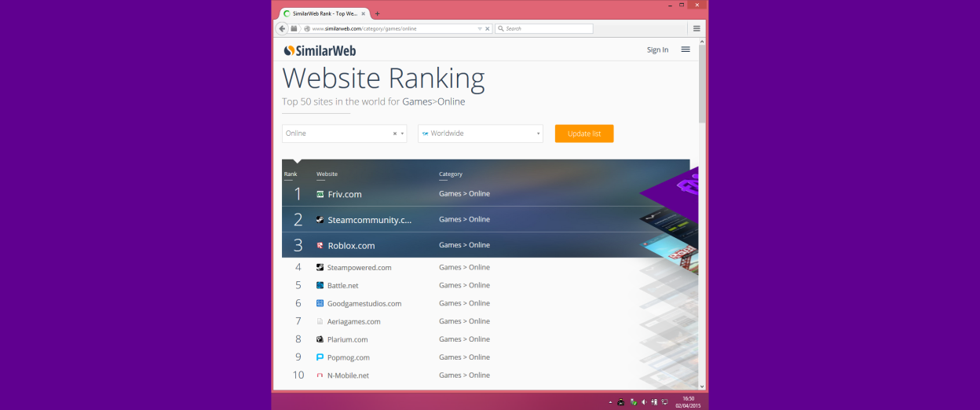
Task: Click the Steamcommunity favicon
Action: point(320,220)
